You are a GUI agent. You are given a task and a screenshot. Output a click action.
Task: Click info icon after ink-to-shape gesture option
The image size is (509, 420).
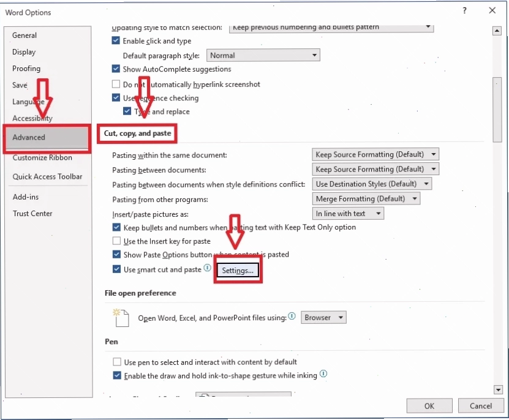323,373
